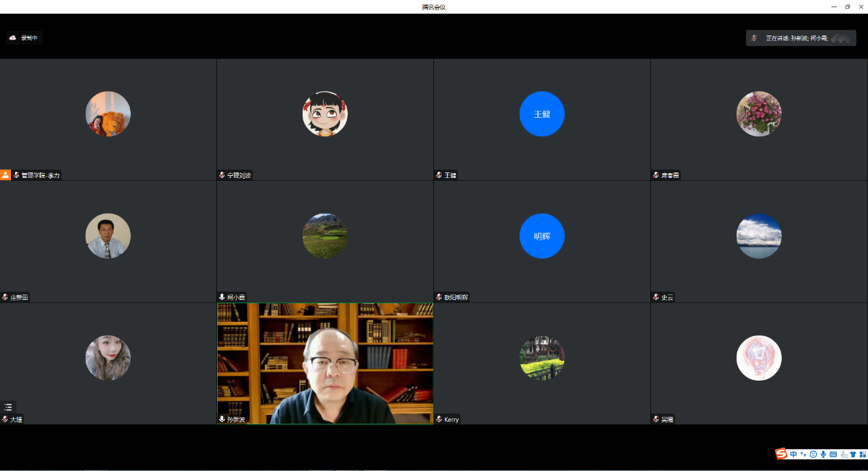Viewport: 868px width, 471px height.
Task: Click the Sogou soft keyboard icon
Action: (x=833, y=454)
